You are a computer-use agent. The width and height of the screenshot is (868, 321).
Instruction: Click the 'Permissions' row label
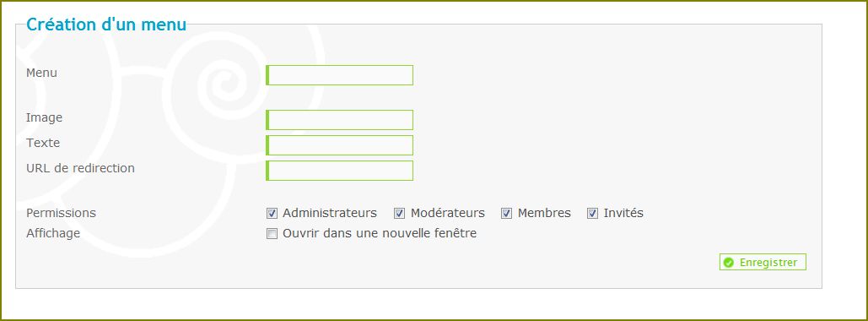(x=61, y=213)
